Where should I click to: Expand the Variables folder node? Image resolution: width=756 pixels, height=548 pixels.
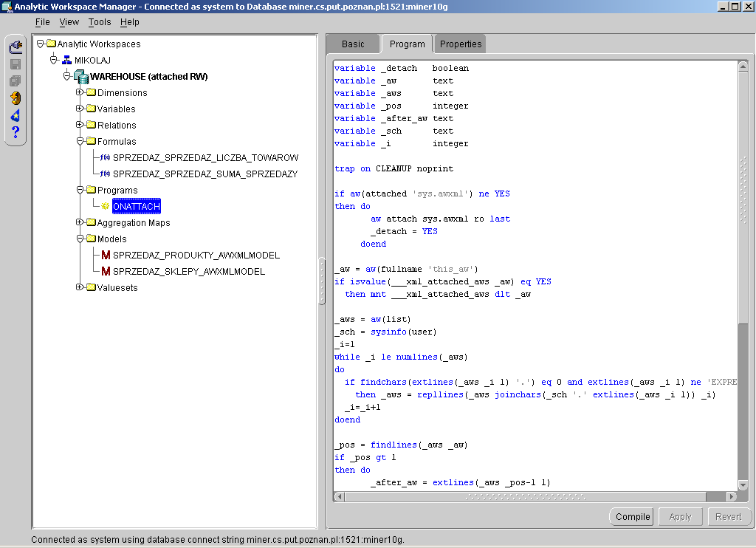tap(80, 109)
